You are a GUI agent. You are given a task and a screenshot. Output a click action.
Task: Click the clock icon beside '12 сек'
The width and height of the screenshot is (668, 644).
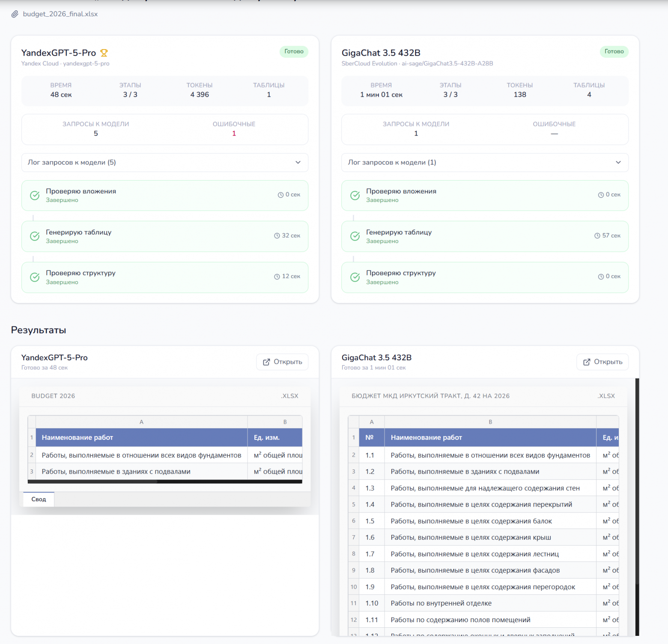point(277,276)
